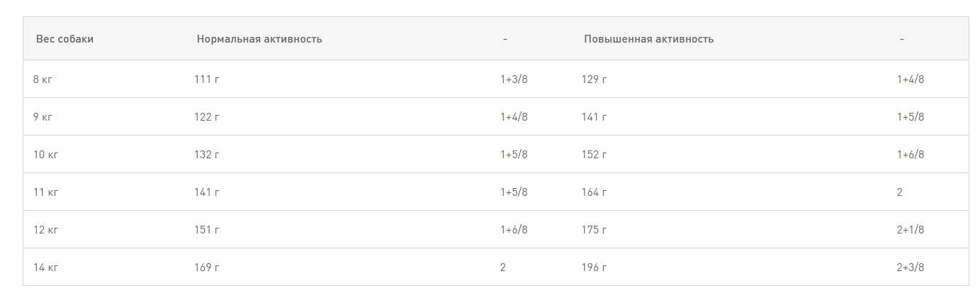Click the "14 кг" weight cell
The width and height of the screenshot is (980, 303).
click(x=46, y=267)
